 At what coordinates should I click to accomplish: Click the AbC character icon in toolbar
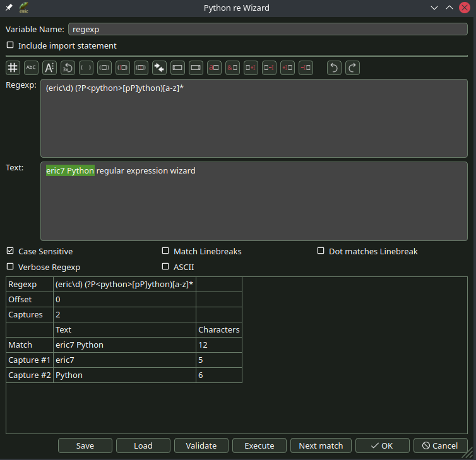tap(31, 68)
